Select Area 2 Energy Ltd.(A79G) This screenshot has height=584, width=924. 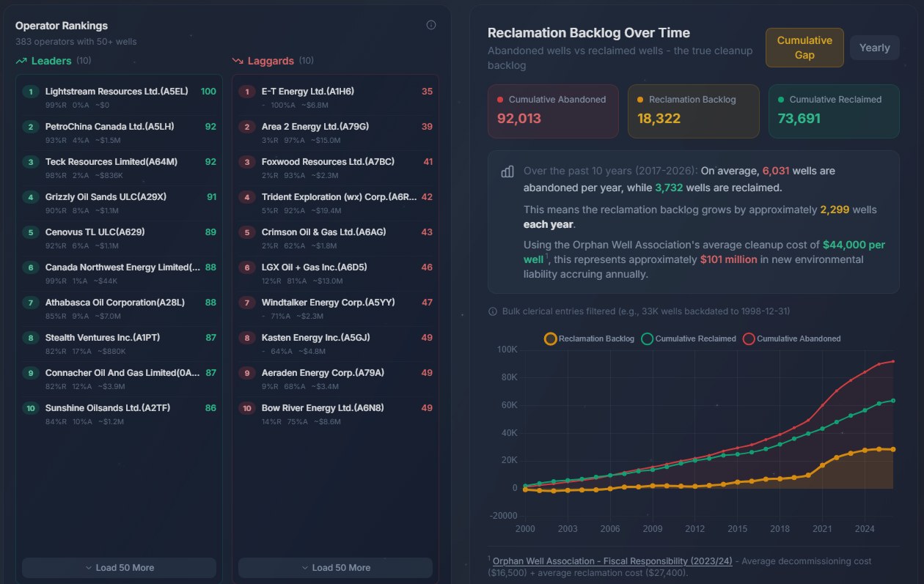(x=335, y=133)
